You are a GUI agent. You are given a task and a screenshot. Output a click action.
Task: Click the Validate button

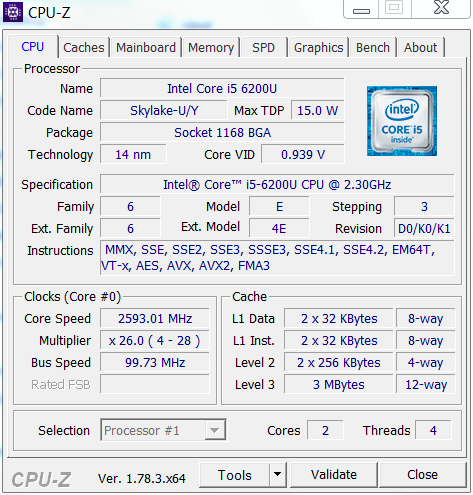click(x=334, y=475)
